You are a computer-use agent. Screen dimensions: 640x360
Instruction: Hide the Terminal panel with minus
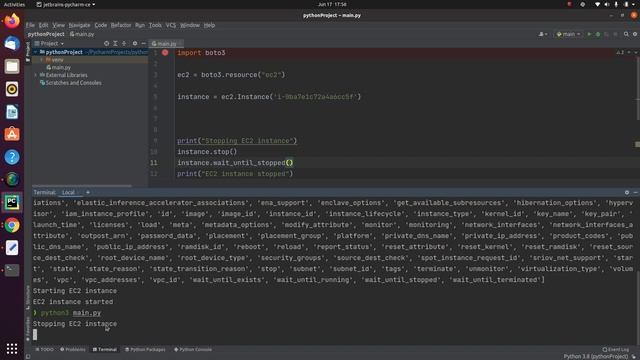(x=636, y=192)
